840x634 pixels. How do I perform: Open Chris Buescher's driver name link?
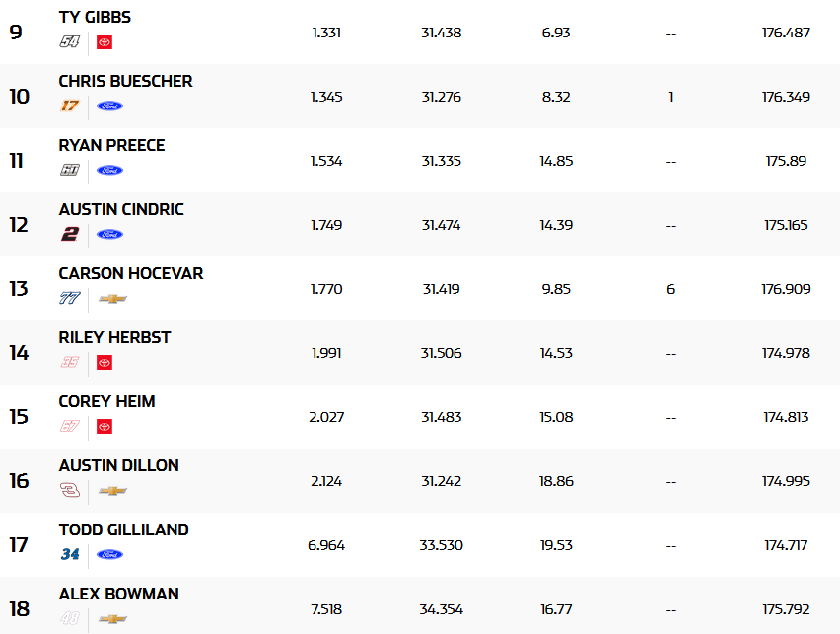coord(125,81)
